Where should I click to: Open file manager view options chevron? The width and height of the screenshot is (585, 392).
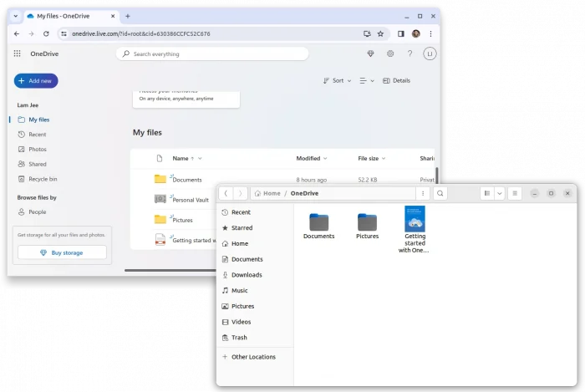click(500, 193)
